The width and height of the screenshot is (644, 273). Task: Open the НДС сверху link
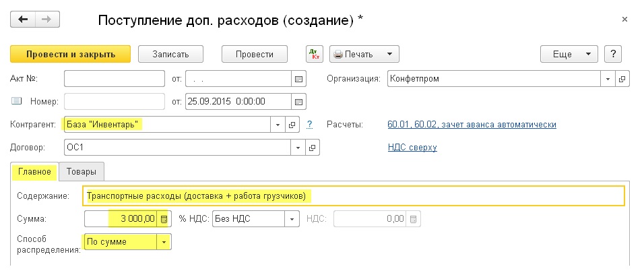(412, 147)
